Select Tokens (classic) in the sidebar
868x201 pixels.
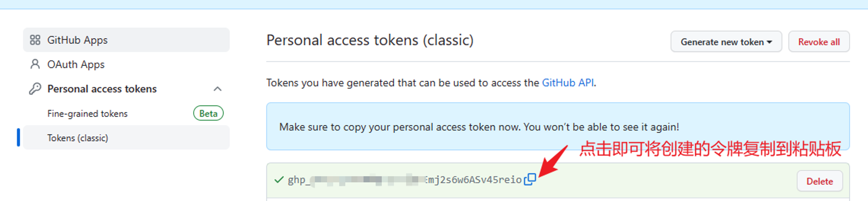[x=78, y=138]
